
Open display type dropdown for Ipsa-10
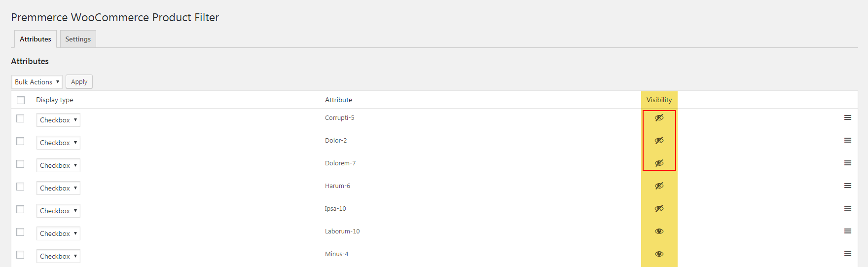click(x=58, y=211)
